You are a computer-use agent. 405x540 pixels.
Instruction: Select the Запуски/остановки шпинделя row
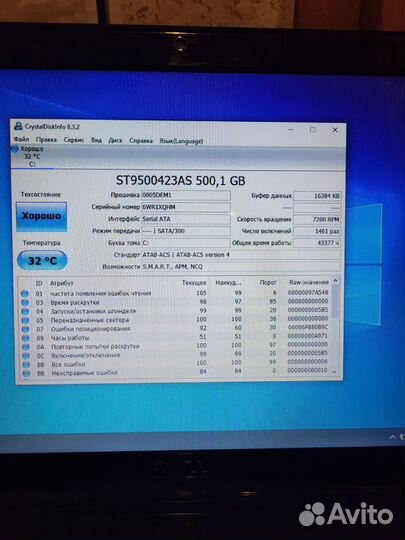pos(175,311)
